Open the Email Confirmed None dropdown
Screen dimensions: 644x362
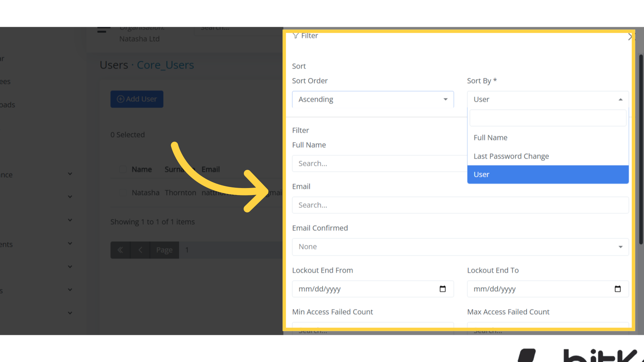pos(461,247)
